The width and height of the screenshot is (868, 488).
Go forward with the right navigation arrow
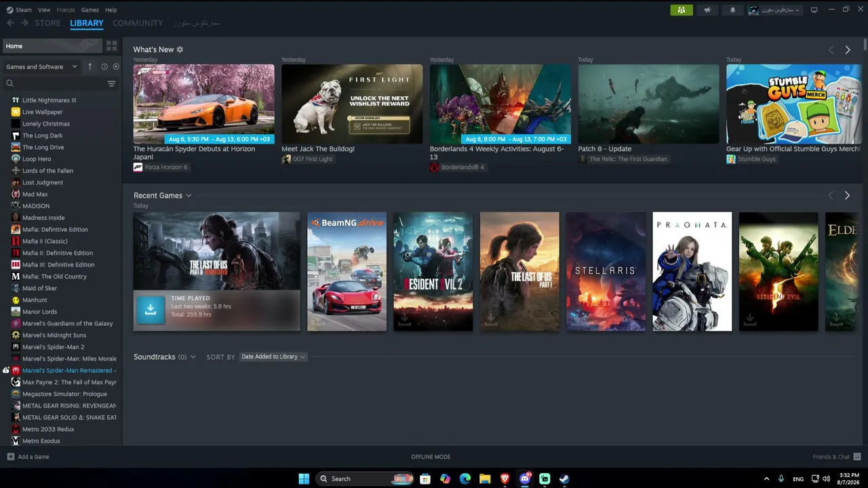[x=25, y=23]
